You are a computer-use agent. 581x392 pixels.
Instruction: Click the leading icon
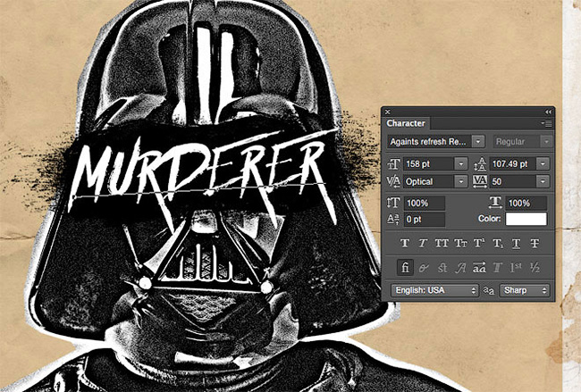[481, 163]
